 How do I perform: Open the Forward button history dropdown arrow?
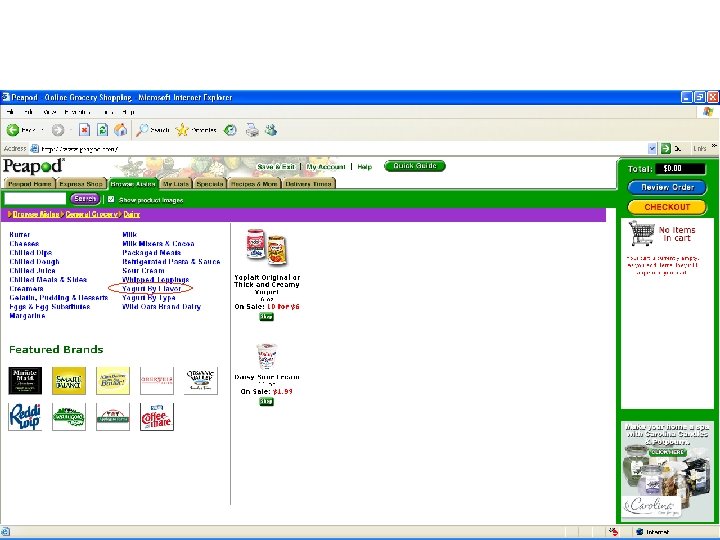tap(71, 130)
